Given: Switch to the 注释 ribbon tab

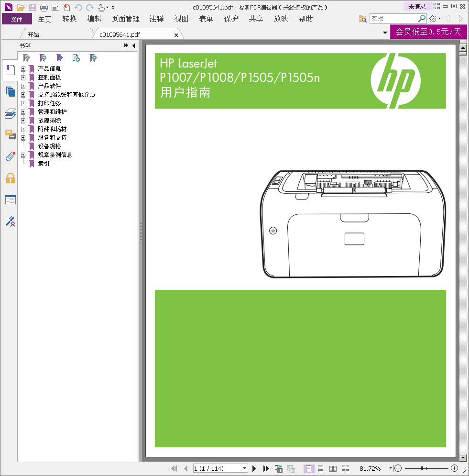Looking at the screenshot, I should point(156,19).
